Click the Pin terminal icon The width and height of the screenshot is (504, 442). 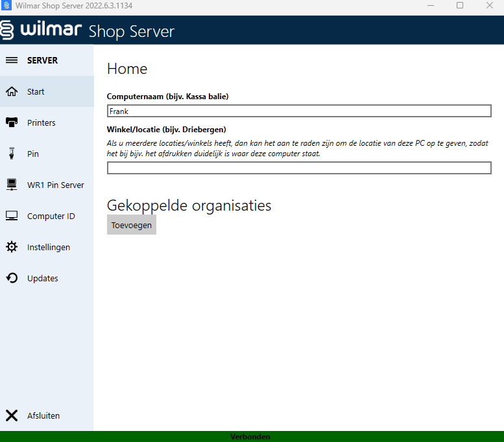12,154
